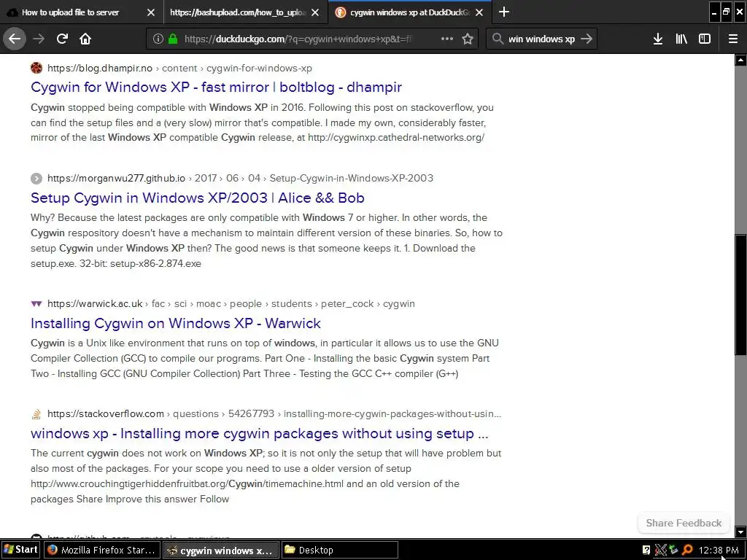Open a new tab with plus button
The image size is (747, 560).
click(503, 12)
